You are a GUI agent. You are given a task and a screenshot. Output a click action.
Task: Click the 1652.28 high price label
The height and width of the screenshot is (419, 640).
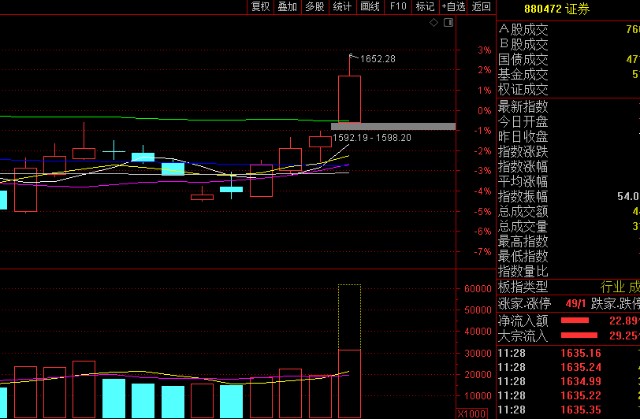coord(378,59)
